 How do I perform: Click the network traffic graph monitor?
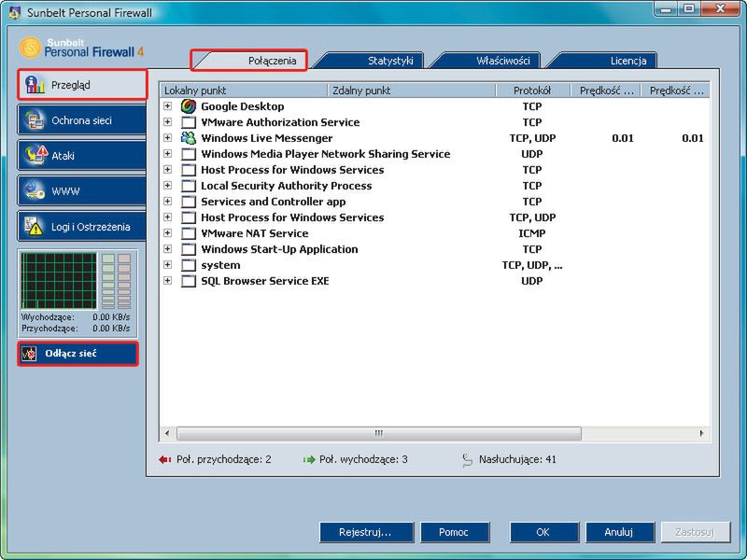(58, 281)
